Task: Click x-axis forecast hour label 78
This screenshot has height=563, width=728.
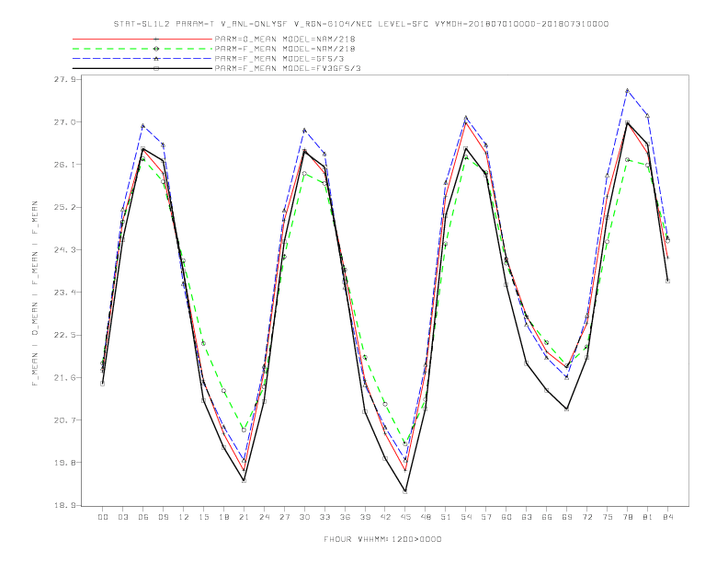Action: 627,517
